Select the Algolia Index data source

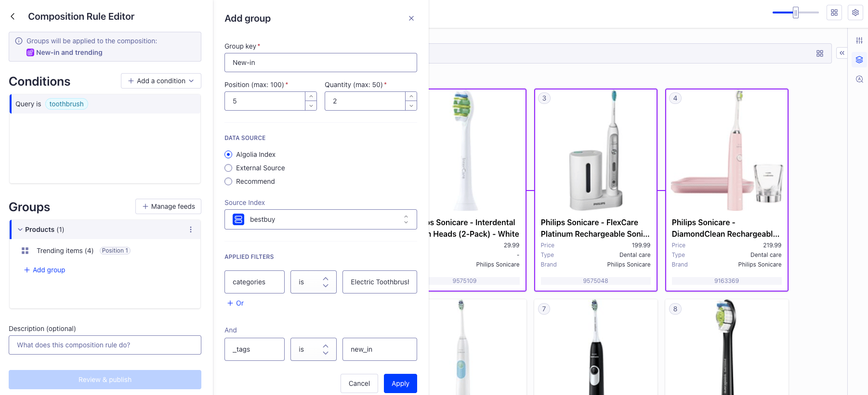(x=228, y=154)
